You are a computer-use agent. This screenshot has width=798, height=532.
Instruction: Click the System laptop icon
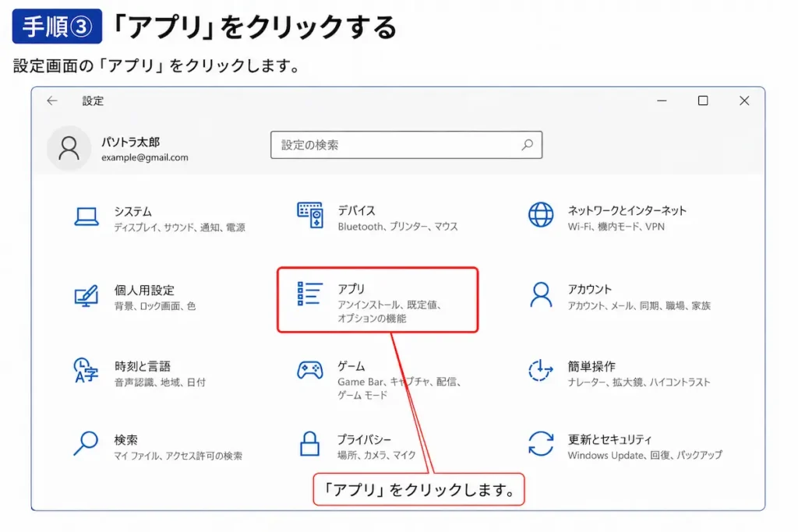(x=87, y=217)
